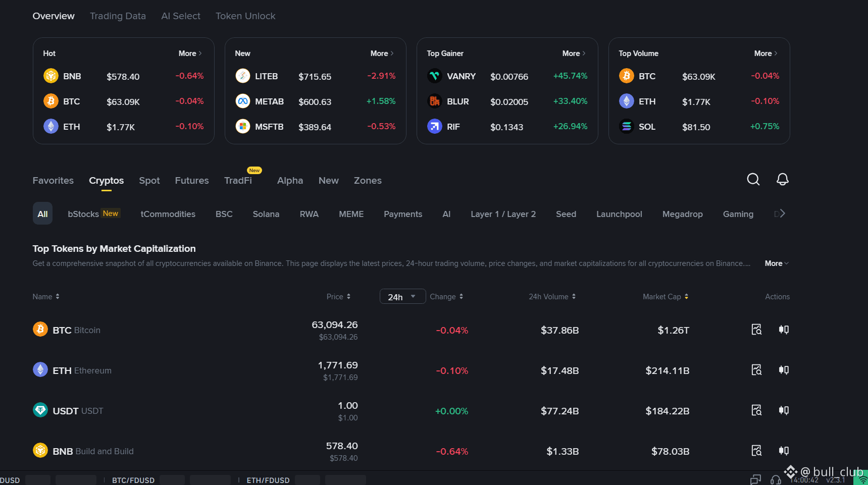The image size is (868, 485).
Task: Click SOL price $81.50 in Top Volume
Action: coord(696,127)
